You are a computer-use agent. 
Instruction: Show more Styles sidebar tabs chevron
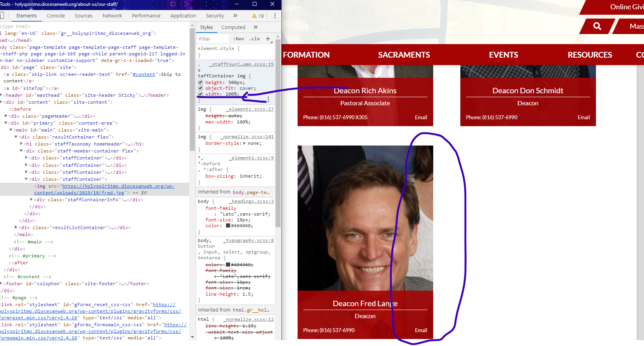pos(256,27)
